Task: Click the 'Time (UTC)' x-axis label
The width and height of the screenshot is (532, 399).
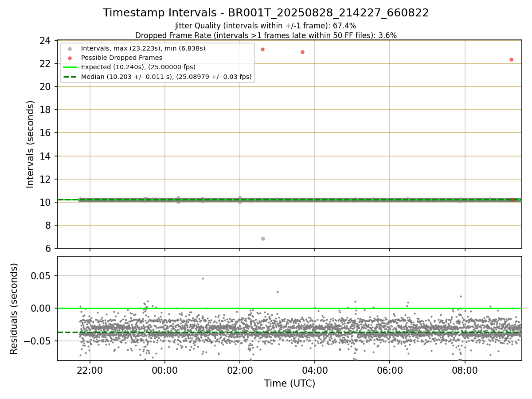Action: click(289, 383)
